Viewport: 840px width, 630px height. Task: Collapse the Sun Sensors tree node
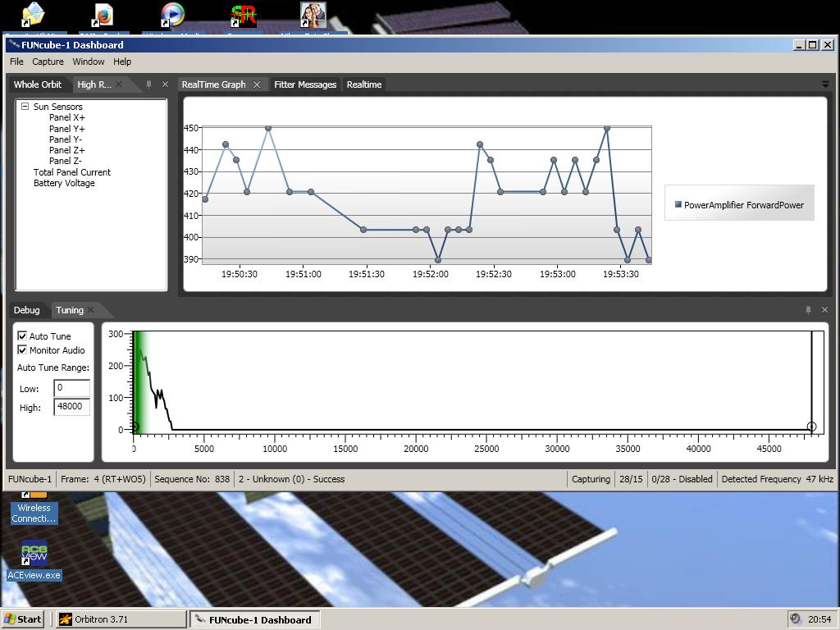pyautogui.click(x=25, y=107)
